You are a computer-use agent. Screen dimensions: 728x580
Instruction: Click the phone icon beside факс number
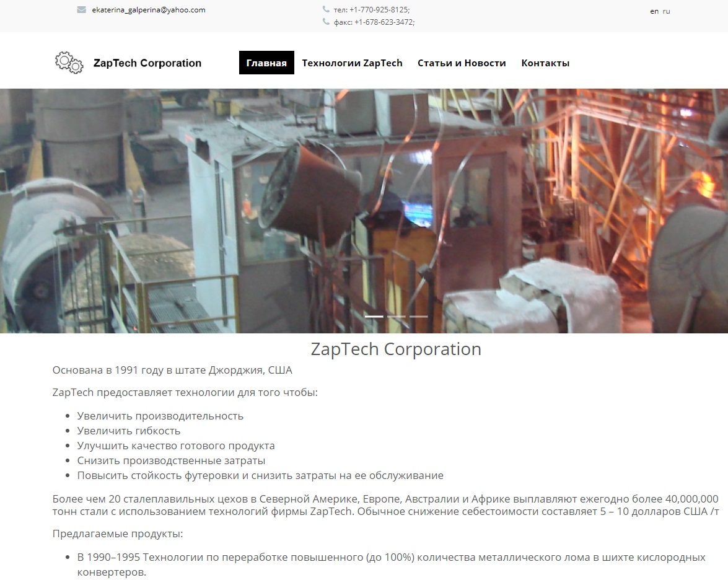(326, 22)
